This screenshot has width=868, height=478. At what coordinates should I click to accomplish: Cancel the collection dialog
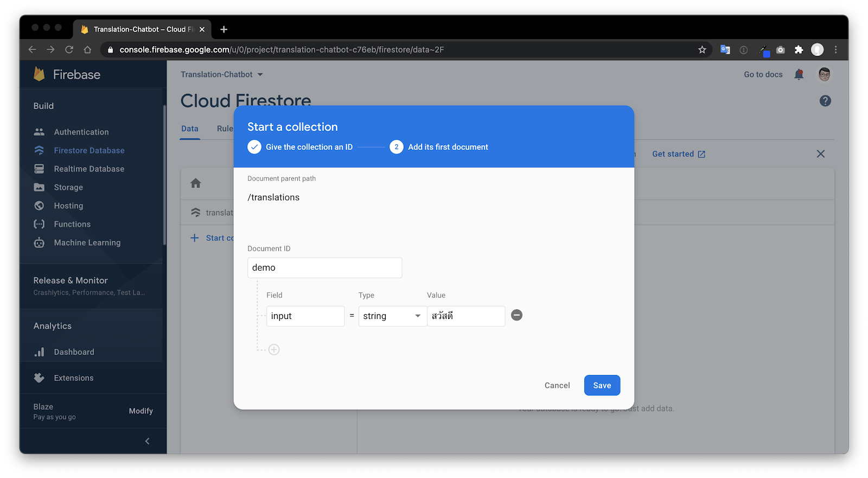(557, 385)
